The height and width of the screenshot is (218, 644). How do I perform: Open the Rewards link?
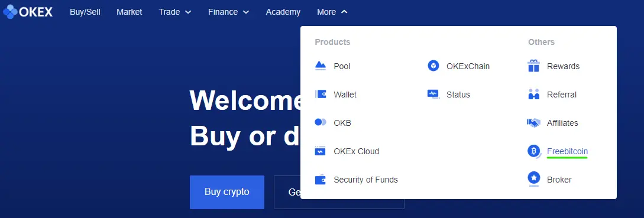click(563, 66)
